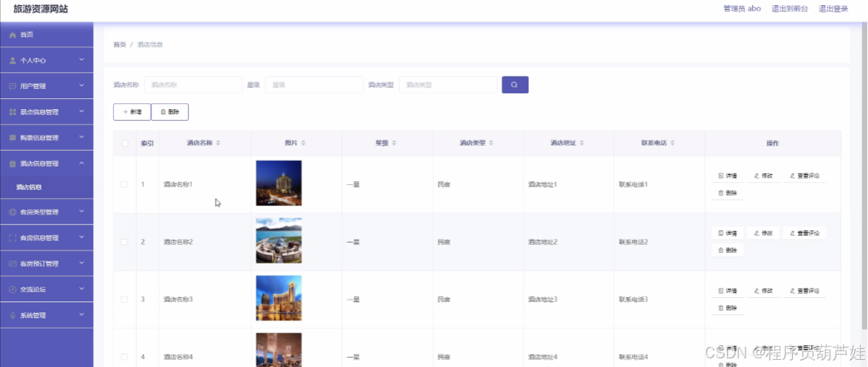The height and width of the screenshot is (367, 868).
Task: Click the icon beside 购票信息管理
Action: [x=12, y=138]
